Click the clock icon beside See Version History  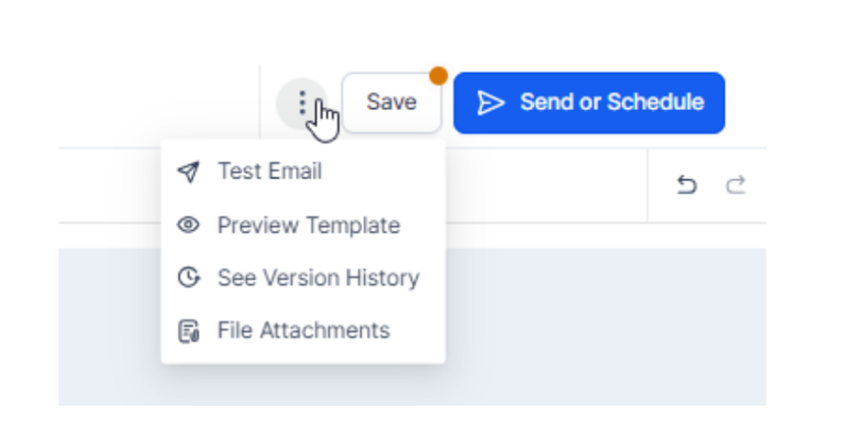click(x=187, y=278)
